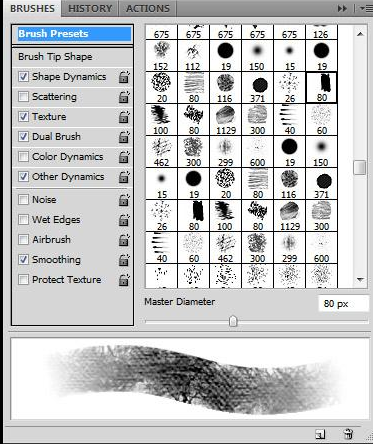The width and height of the screenshot is (373, 444).
Task: Pick the 462 crosshatch brush in the fifth row
Action: pos(161,152)
